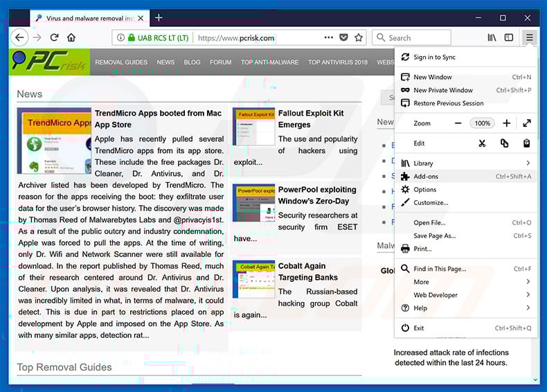Click the page scrollbar down arrow
The height and width of the screenshot is (392, 547).
[535, 380]
